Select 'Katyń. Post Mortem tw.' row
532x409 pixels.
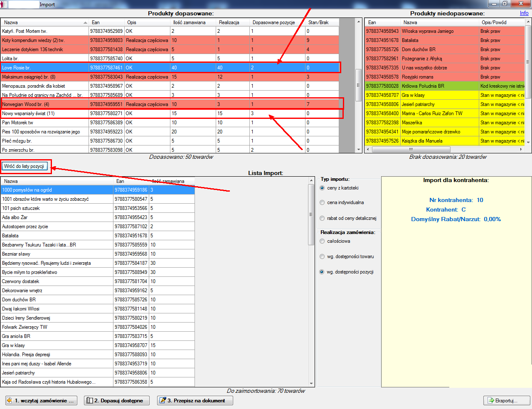(170, 31)
